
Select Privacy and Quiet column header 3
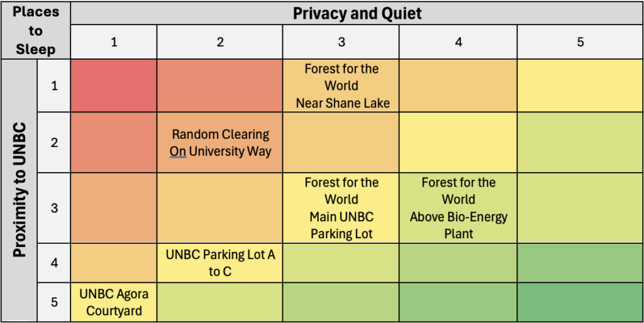[341, 43]
